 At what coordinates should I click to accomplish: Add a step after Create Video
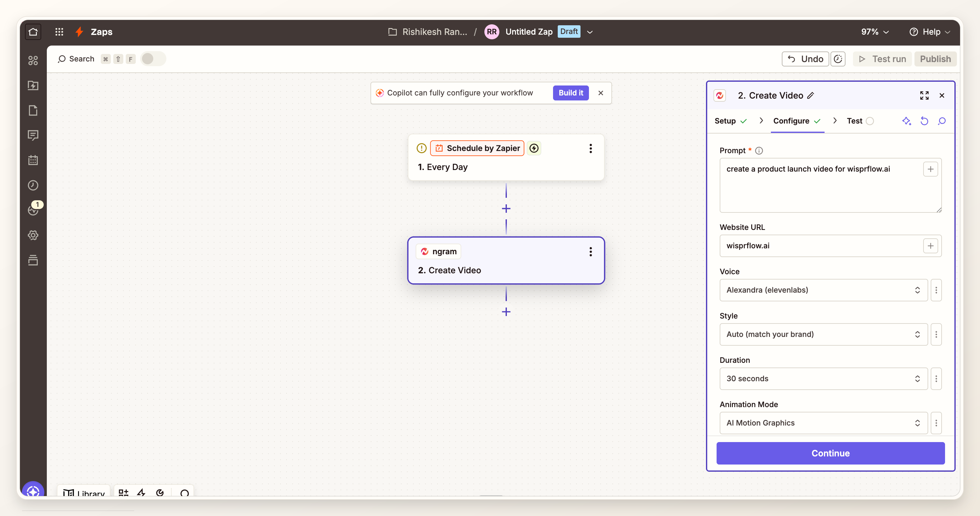pyautogui.click(x=506, y=312)
